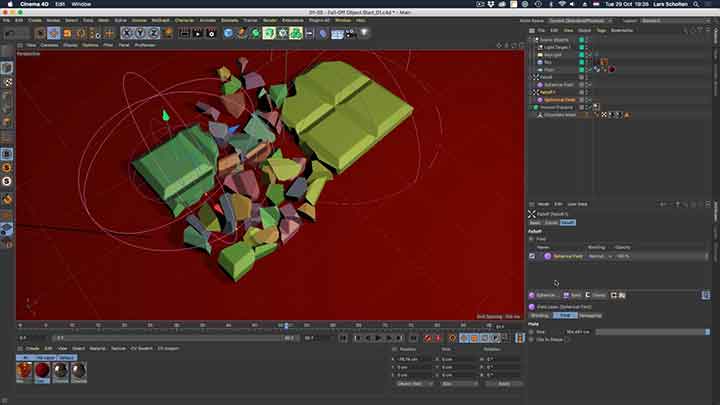Toggle the Autokeying button
720x405 pixels.
pos(438,338)
